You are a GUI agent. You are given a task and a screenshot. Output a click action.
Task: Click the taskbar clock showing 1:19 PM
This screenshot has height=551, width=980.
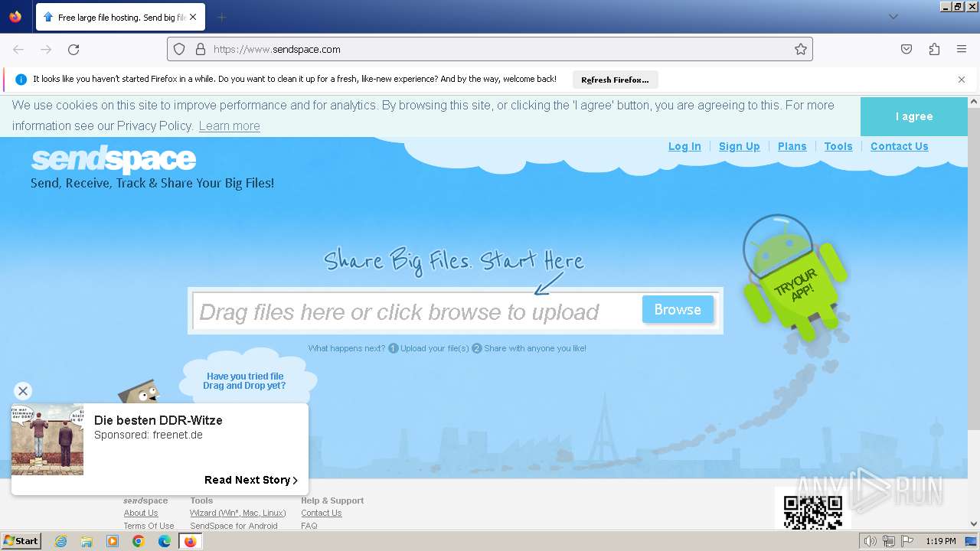pos(940,541)
